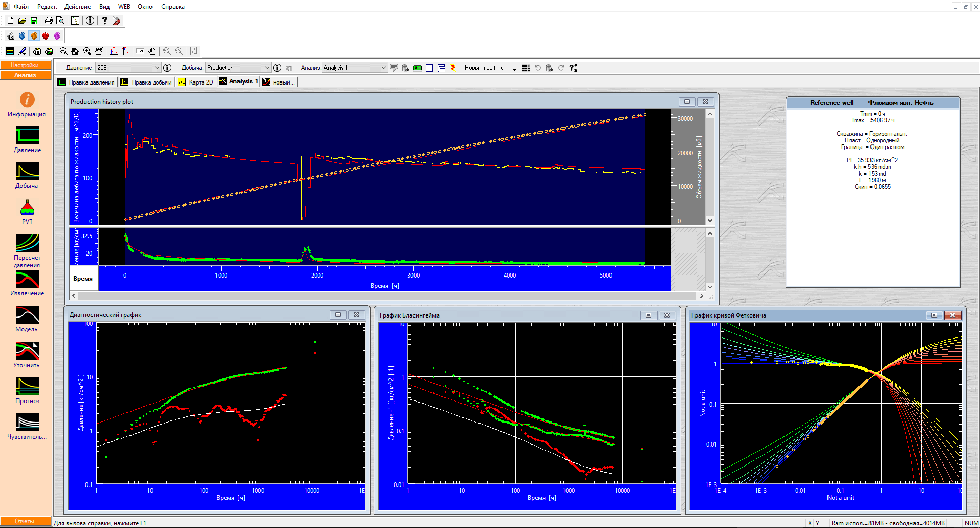This screenshot has height=528, width=980.
Task: Open print preview icon
Action: click(60, 20)
